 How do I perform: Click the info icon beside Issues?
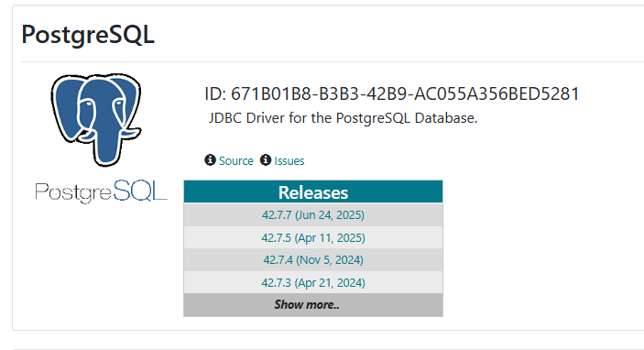coord(266,159)
